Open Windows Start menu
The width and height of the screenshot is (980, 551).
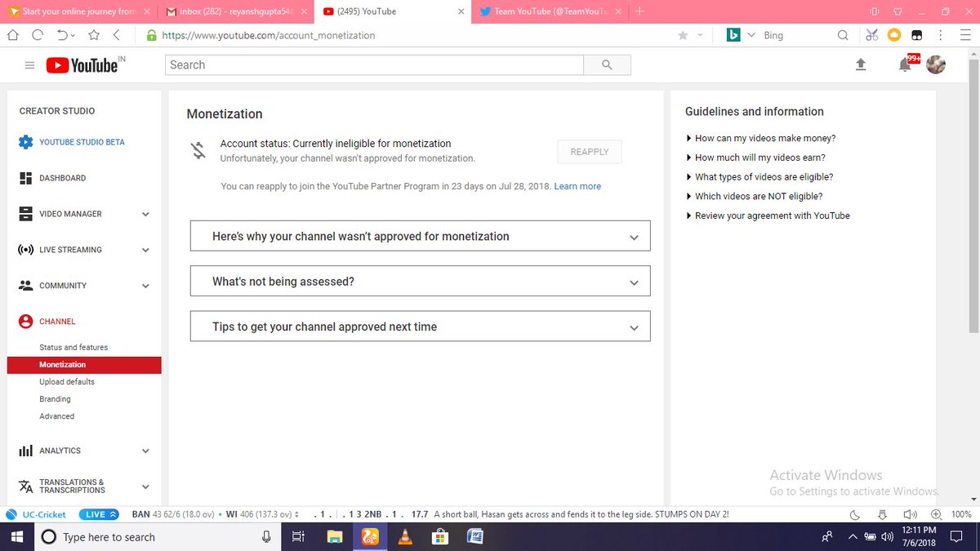(16, 536)
